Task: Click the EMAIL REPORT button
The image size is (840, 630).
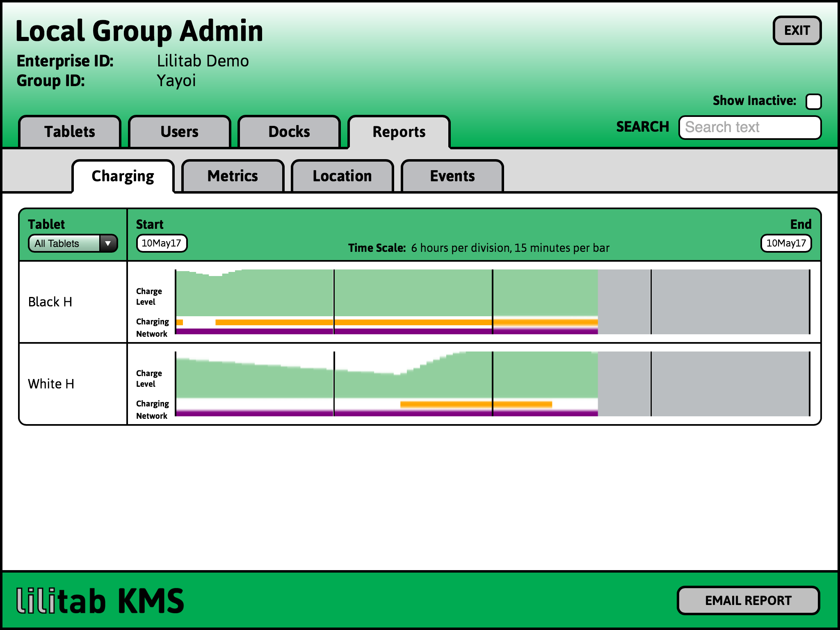Action: (x=749, y=600)
